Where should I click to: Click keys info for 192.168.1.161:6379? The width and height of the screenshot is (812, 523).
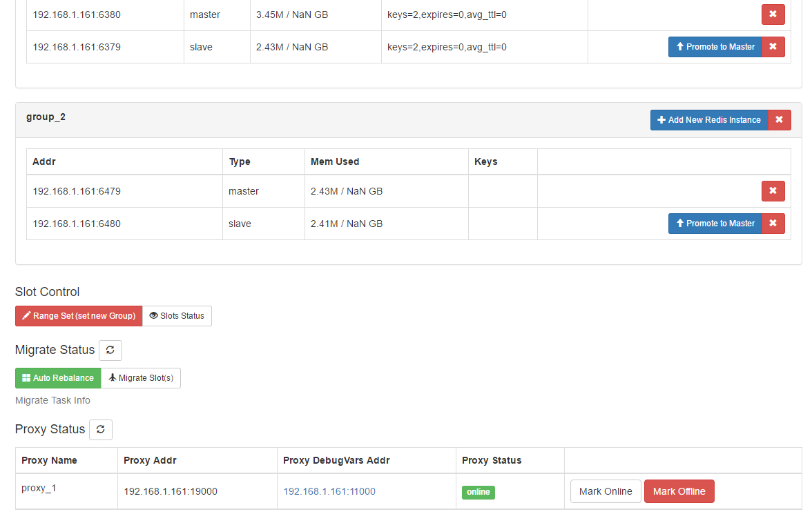point(447,47)
